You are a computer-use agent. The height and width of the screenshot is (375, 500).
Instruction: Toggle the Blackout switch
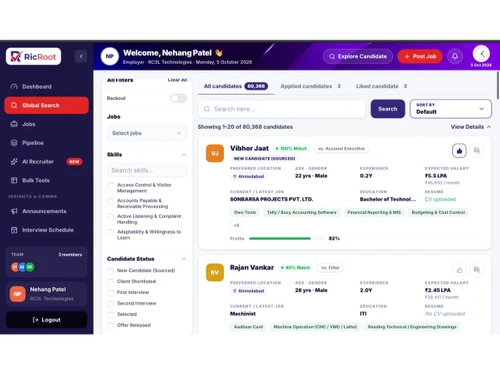(x=179, y=98)
